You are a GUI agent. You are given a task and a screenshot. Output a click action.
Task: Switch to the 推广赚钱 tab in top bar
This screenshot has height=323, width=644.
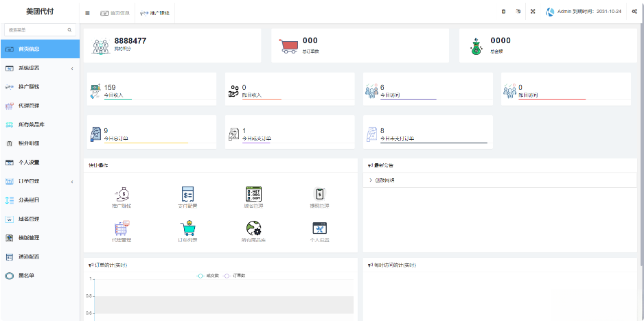pyautogui.click(x=157, y=12)
